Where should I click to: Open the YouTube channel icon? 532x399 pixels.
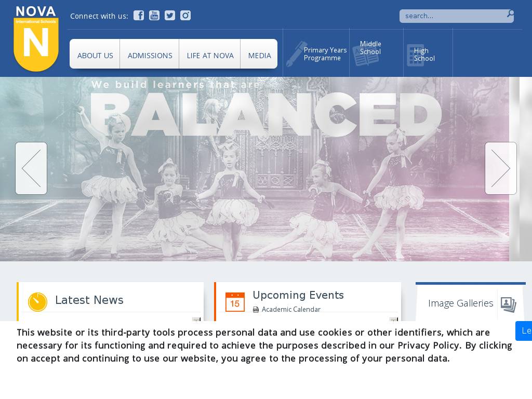click(154, 16)
